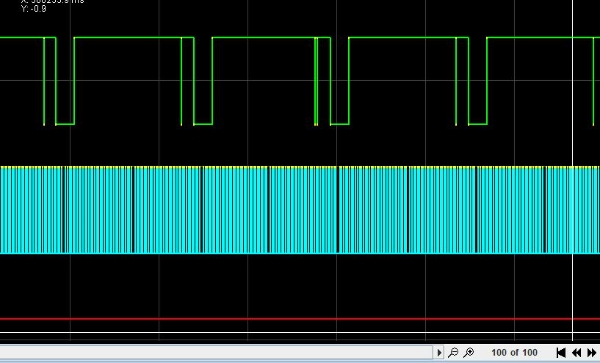Jump to the first buffer with skip-to-start button
Image resolution: width=600 pixels, height=363 pixels.
pos(561,352)
